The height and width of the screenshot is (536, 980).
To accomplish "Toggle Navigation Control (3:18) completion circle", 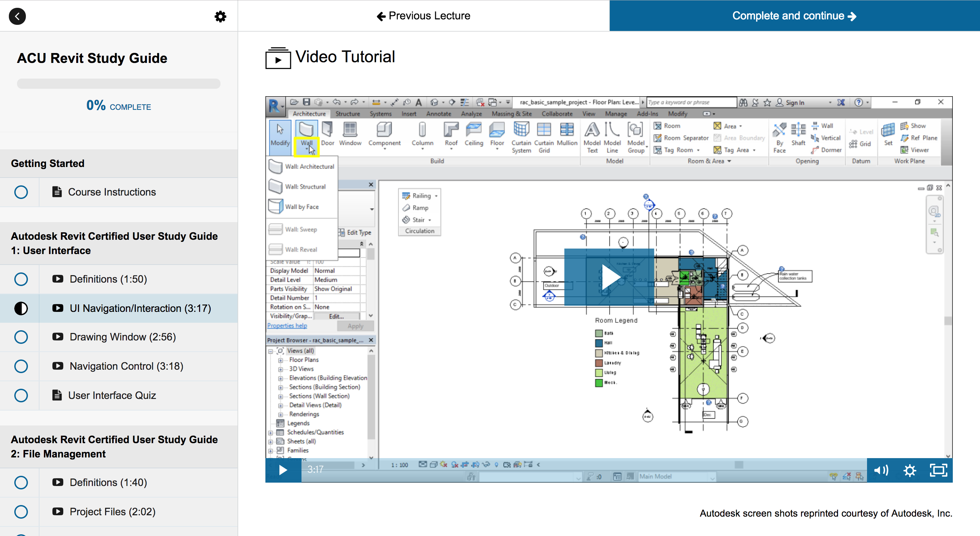I will [21, 366].
